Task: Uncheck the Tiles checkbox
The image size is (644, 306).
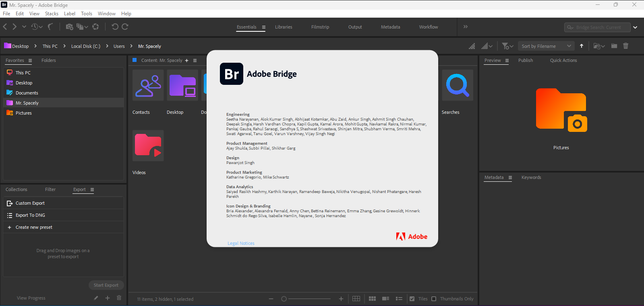Action: [x=412, y=299]
